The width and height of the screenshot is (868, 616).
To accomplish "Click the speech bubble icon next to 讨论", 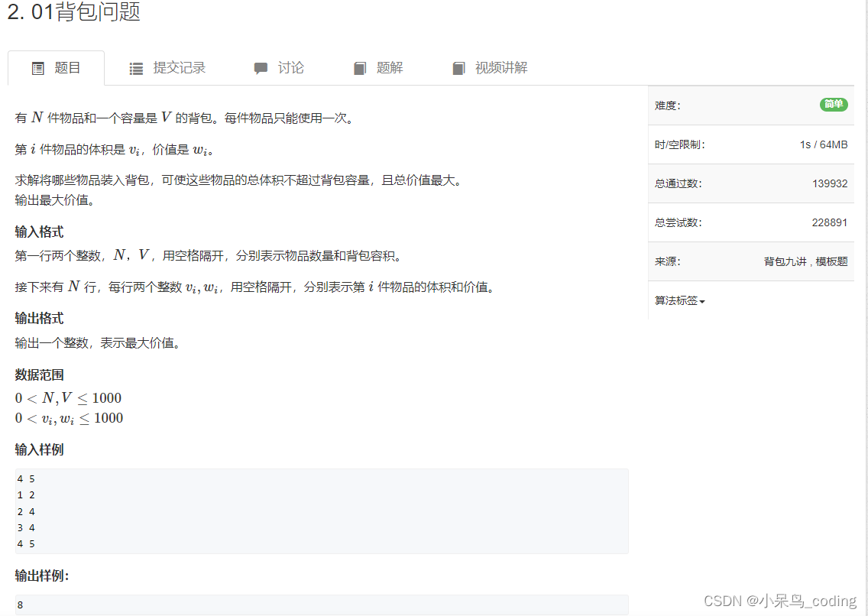I will click(261, 67).
